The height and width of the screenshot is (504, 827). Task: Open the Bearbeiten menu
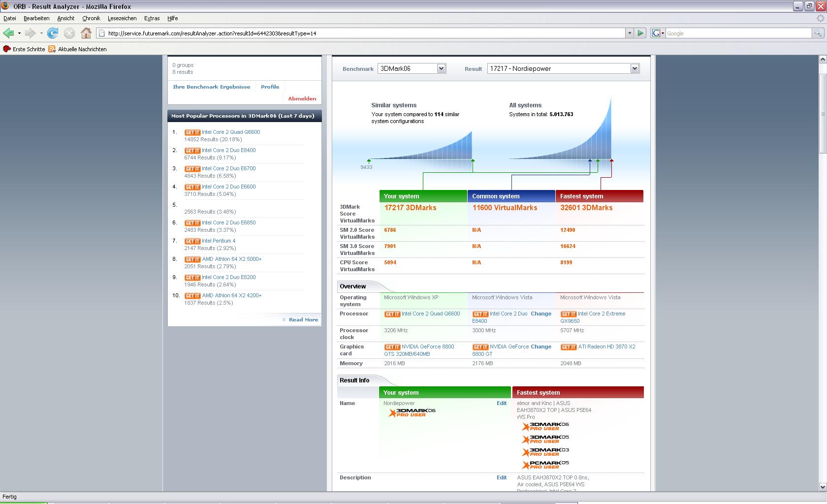(x=36, y=18)
